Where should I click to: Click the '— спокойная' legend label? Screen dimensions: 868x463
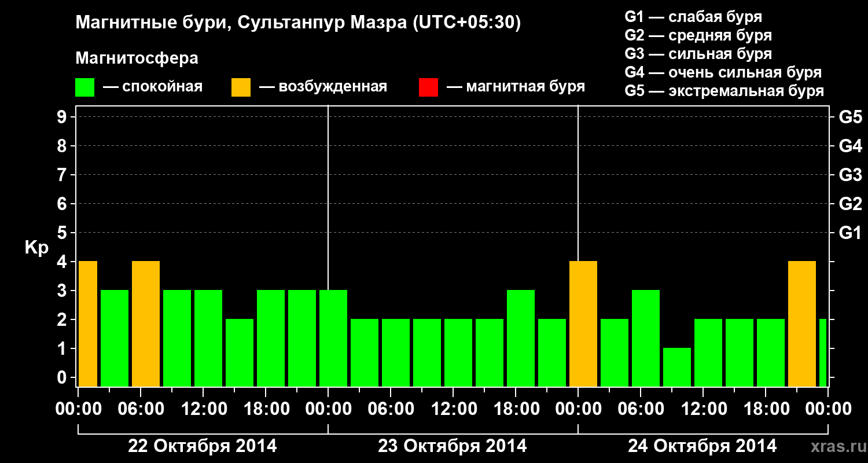(153, 87)
